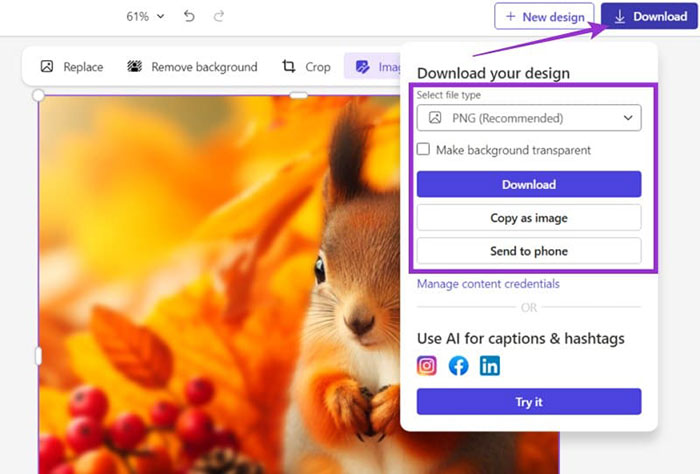700x474 pixels.
Task: Click Try it for AI captions
Action: 528,402
